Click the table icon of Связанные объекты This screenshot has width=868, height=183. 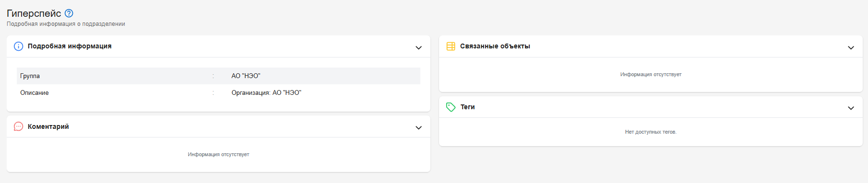[x=451, y=46]
